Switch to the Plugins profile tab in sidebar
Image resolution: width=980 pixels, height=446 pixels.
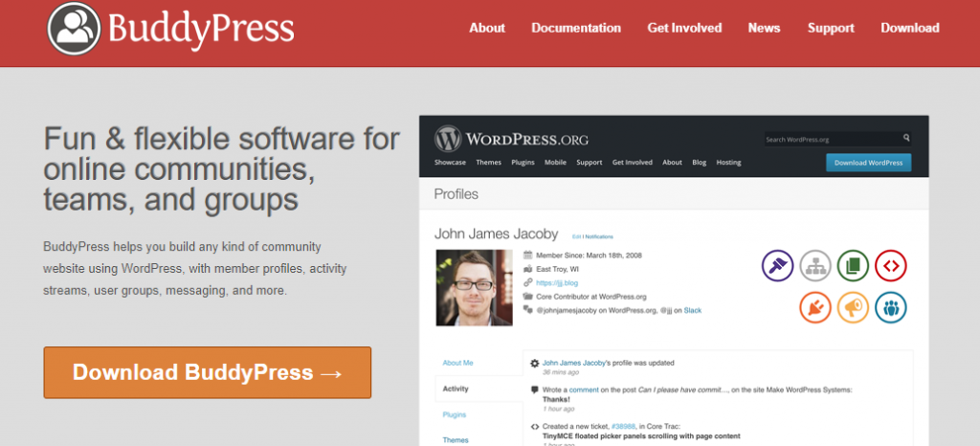pos(455,414)
